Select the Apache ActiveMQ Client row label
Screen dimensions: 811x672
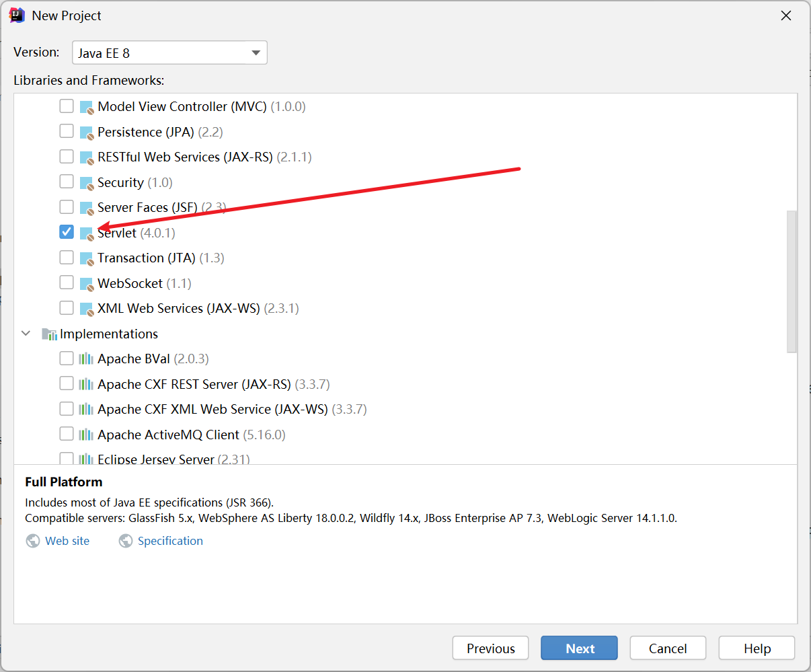tap(192, 435)
